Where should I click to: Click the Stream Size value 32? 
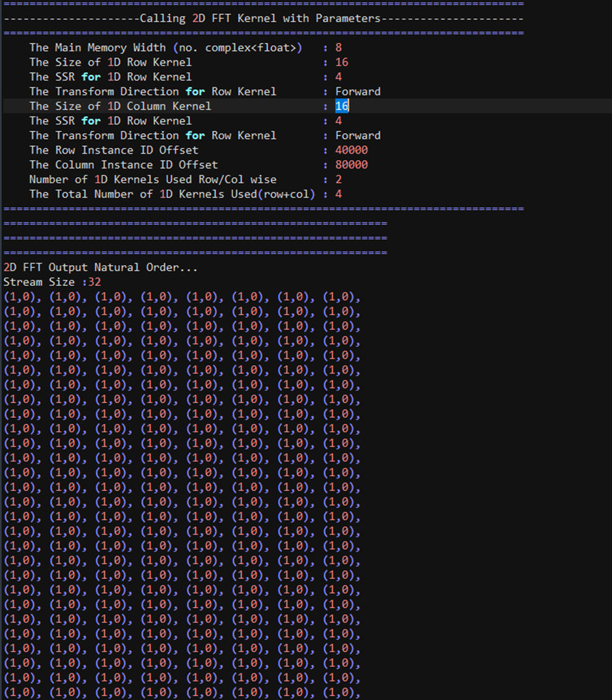click(94, 282)
